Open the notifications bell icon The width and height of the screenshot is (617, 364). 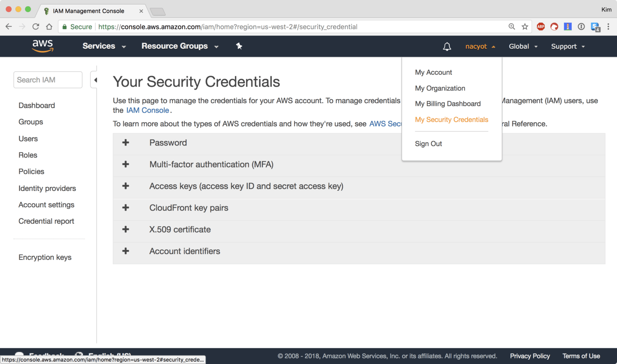click(x=447, y=46)
